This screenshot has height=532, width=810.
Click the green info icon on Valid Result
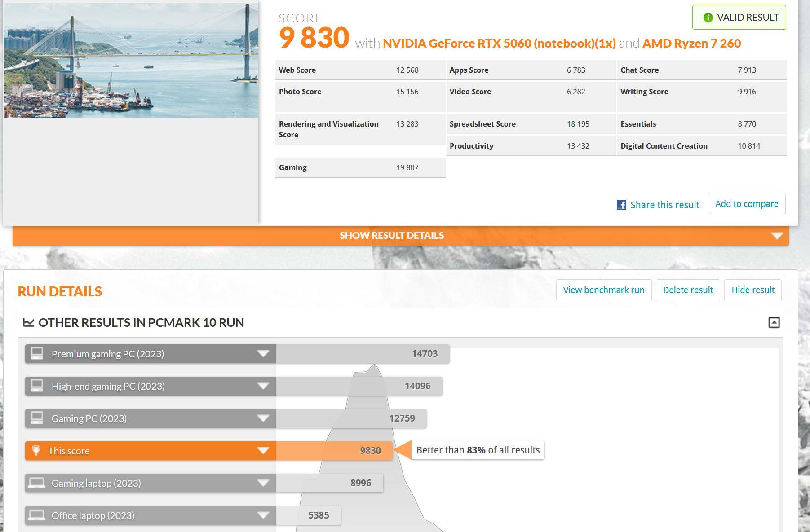click(708, 18)
